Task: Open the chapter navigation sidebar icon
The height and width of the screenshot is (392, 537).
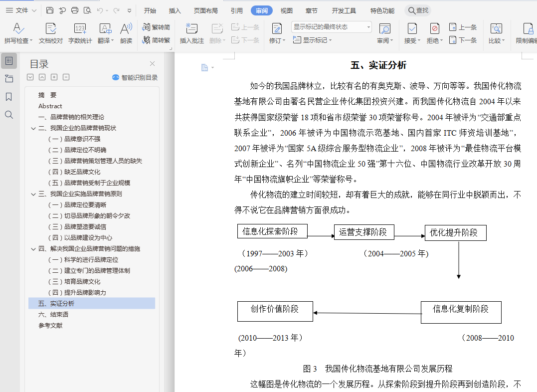Action: pos(9,79)
